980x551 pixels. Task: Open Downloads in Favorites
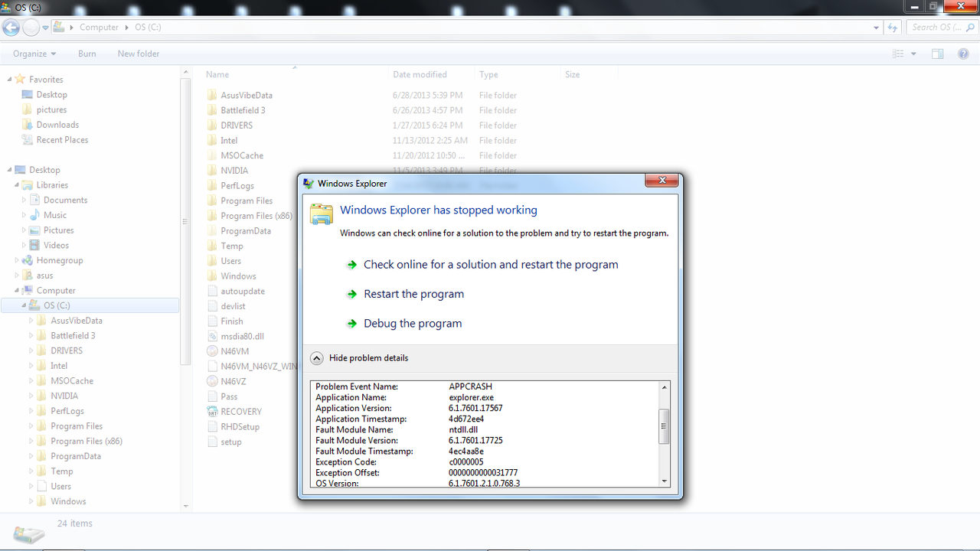click(57, 125)
